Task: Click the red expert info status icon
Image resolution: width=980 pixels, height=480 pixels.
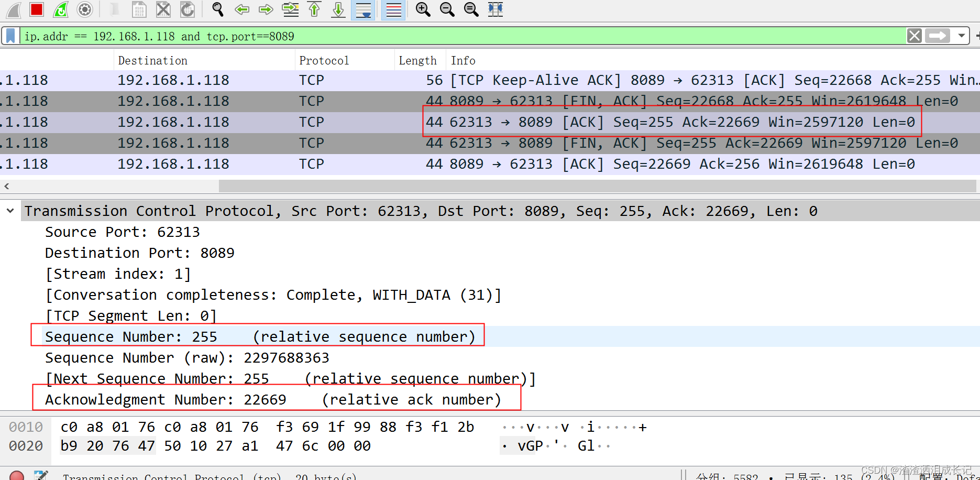Action: (x=17, y=476)
